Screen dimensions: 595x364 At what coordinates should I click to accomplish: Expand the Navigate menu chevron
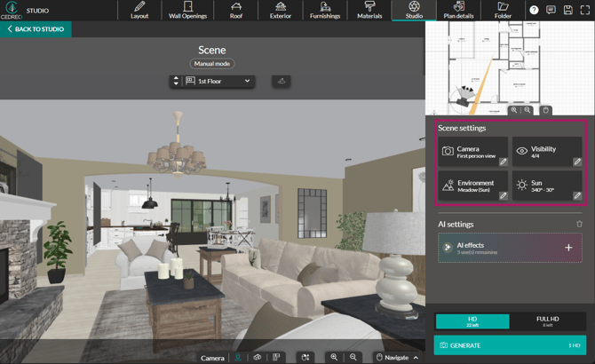coord(416,358)
